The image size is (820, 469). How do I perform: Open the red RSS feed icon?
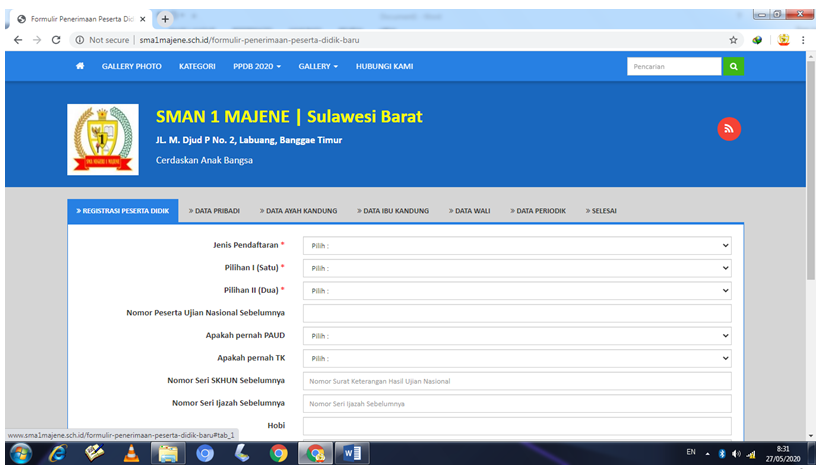[x=729, y=129]
